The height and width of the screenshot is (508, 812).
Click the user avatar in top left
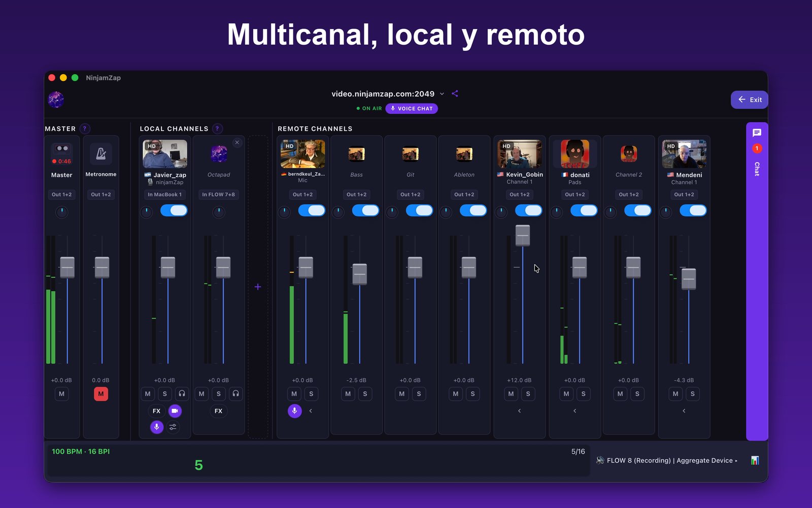tap(56, 100)
